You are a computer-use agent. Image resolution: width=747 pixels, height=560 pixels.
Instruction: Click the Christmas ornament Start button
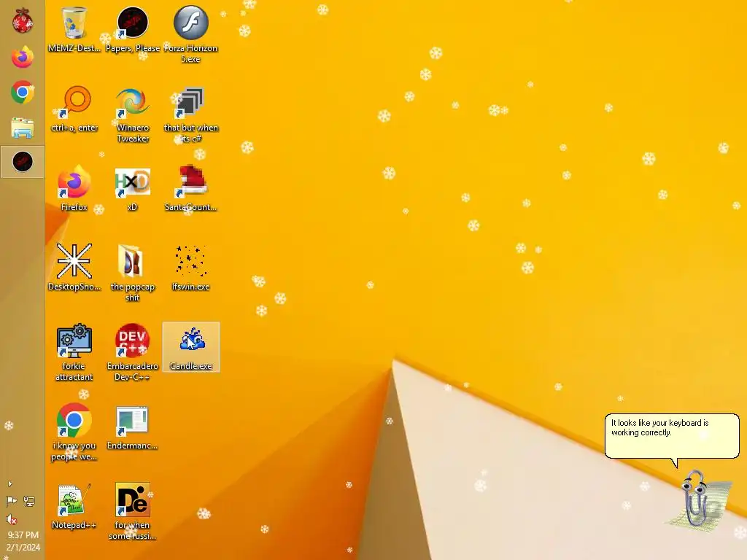coord(23,21)
